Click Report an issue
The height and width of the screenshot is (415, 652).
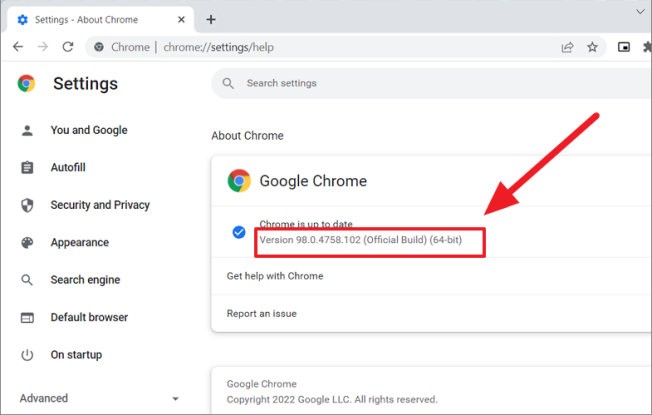262,313
